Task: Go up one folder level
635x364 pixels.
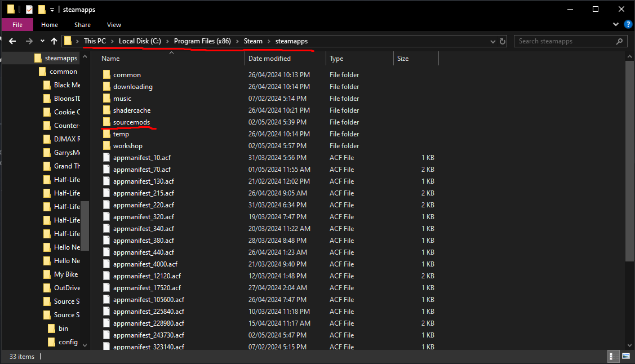Action: (x=54, y=41)
